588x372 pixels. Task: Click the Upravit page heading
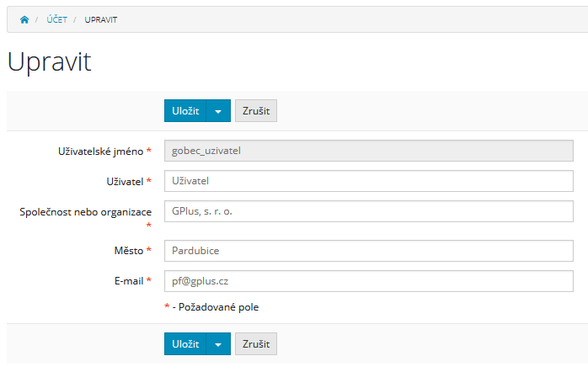[x=49, y=61]
